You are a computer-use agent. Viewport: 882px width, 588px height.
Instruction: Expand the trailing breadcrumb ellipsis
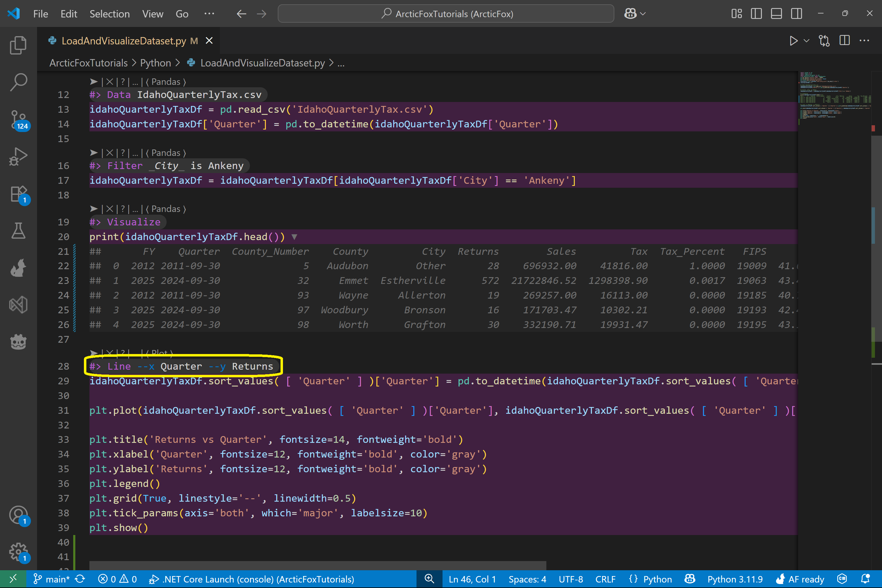pos(341,63)
